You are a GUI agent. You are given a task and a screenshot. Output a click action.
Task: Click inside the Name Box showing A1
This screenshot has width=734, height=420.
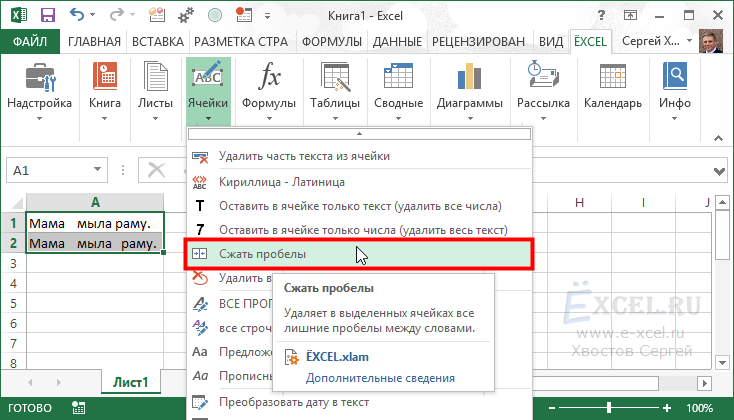coord(49,170)
